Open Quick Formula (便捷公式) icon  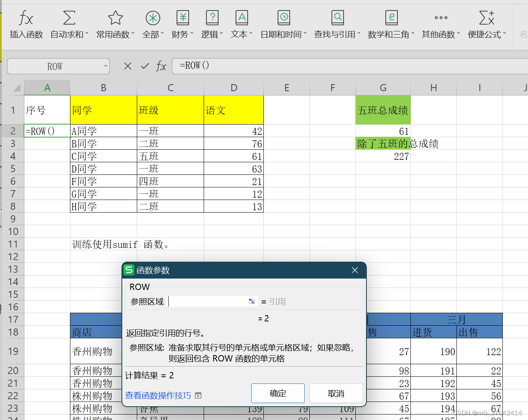(487, 18)
